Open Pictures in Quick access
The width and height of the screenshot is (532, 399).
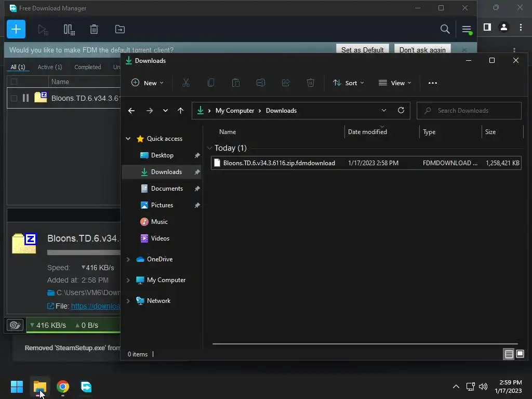162,205
